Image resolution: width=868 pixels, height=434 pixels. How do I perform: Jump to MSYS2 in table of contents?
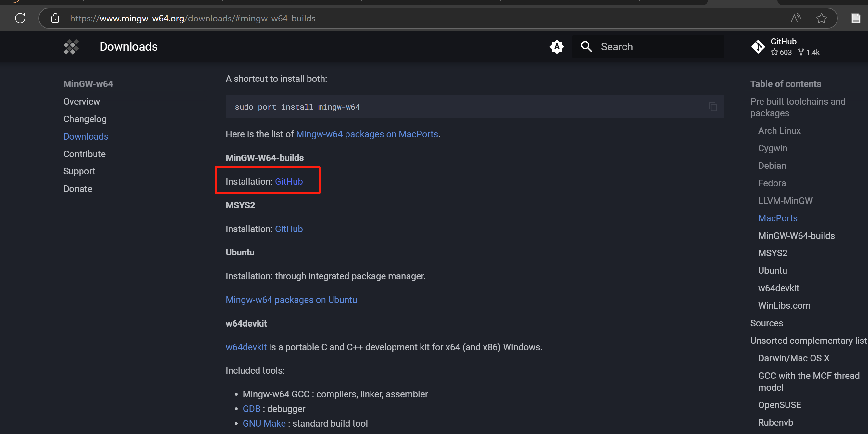(773, 253)
